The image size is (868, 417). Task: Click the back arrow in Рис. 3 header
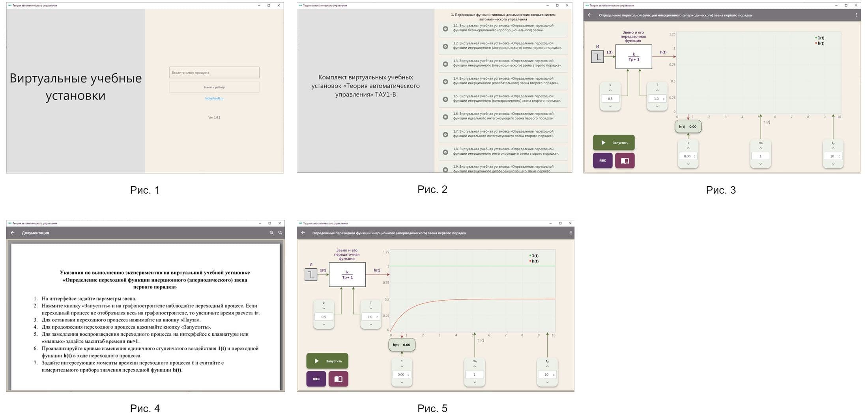589,15
